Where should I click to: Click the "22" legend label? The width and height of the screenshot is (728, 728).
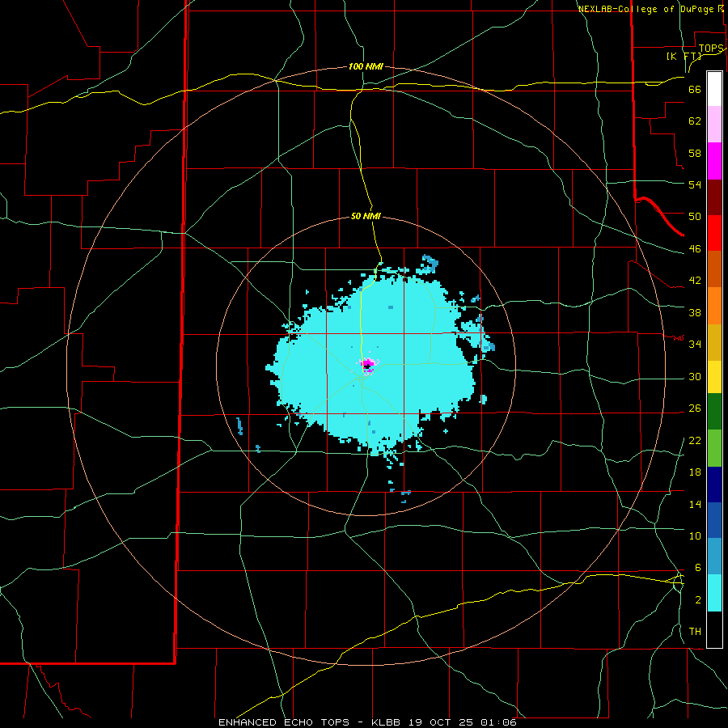tap(695, 441)
